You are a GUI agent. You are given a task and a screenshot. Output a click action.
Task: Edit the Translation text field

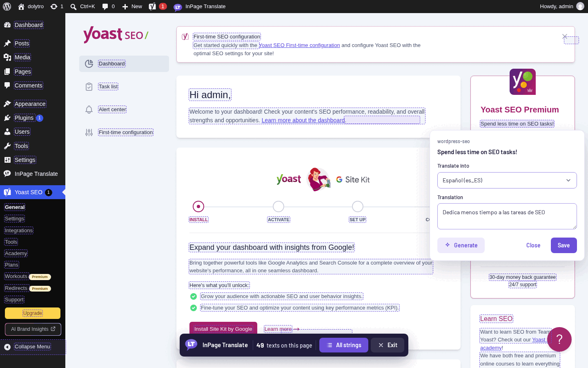pyautogui.click(x=507, y=216)
